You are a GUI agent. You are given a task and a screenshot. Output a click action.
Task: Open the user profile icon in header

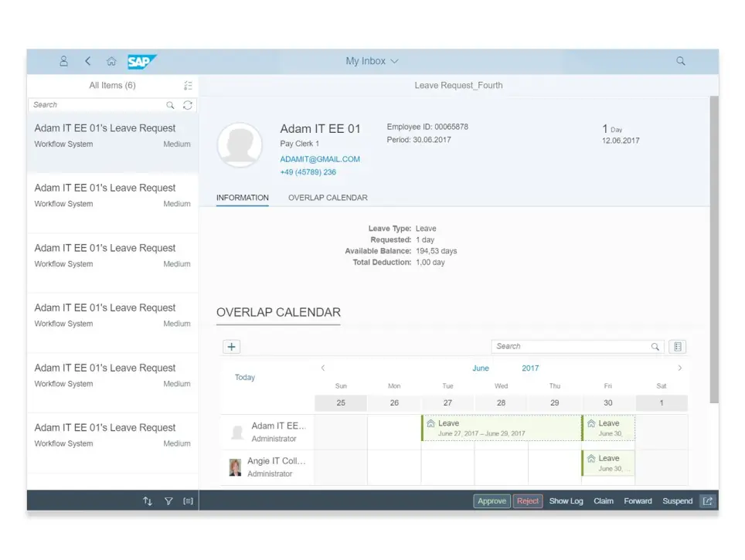point(63,61)
